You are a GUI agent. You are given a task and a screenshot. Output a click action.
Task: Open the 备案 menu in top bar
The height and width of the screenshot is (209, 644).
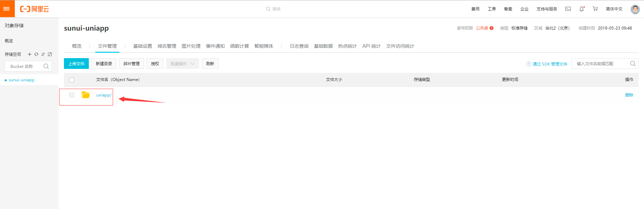[x=508, y=9]
